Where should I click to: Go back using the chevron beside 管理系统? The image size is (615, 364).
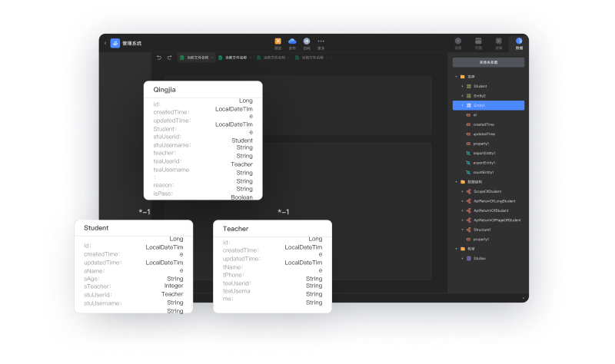click(105, 43)
